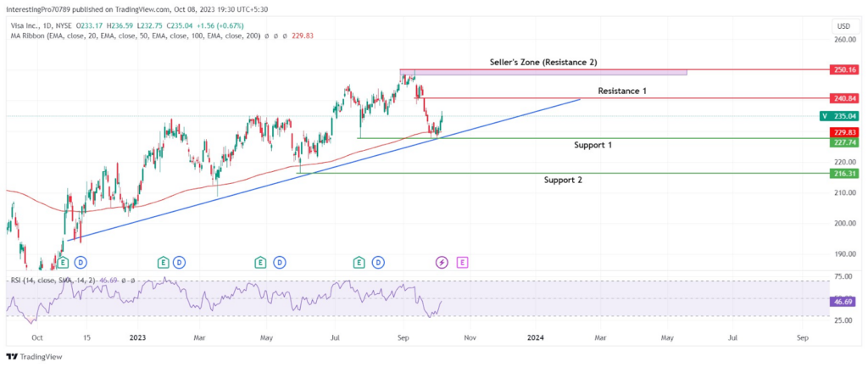Click the TradingView logo
This screenshot has width=868, height=367.
(34, 357)
